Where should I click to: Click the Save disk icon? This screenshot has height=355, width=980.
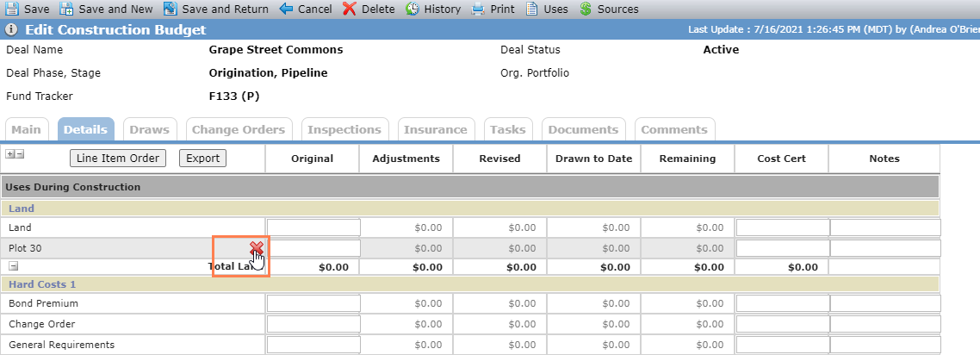coord(12,9)
